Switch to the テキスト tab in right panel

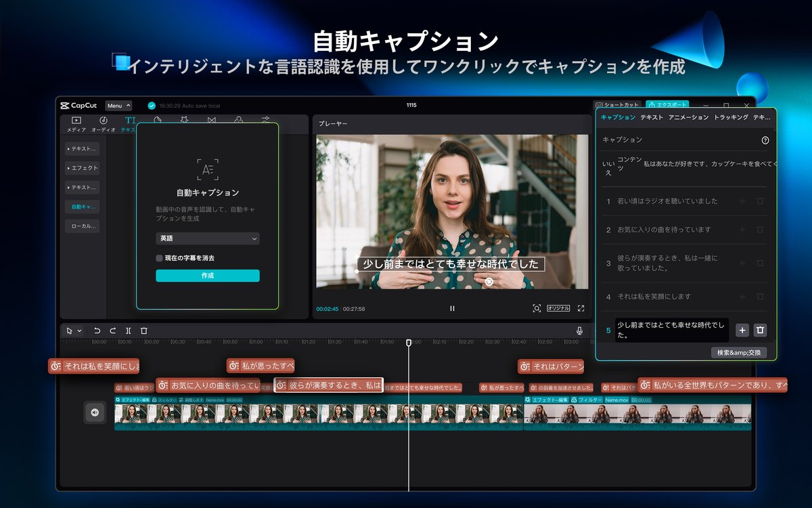[652, 118]
